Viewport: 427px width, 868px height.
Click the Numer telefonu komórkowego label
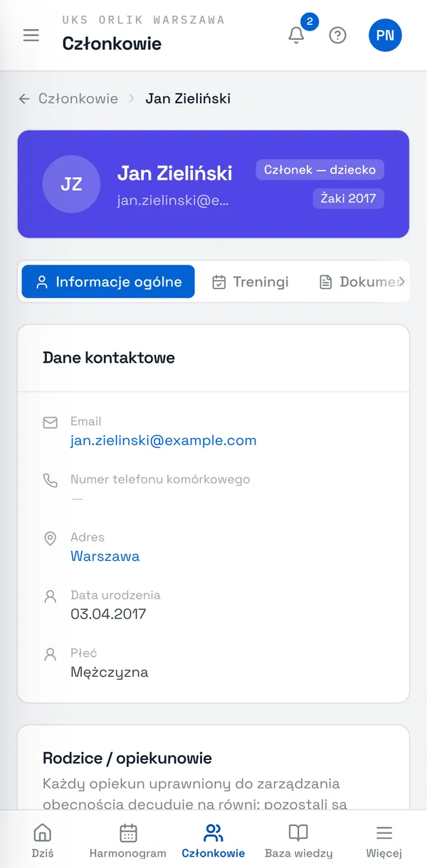pyautogui.click(x=160, y=479)
